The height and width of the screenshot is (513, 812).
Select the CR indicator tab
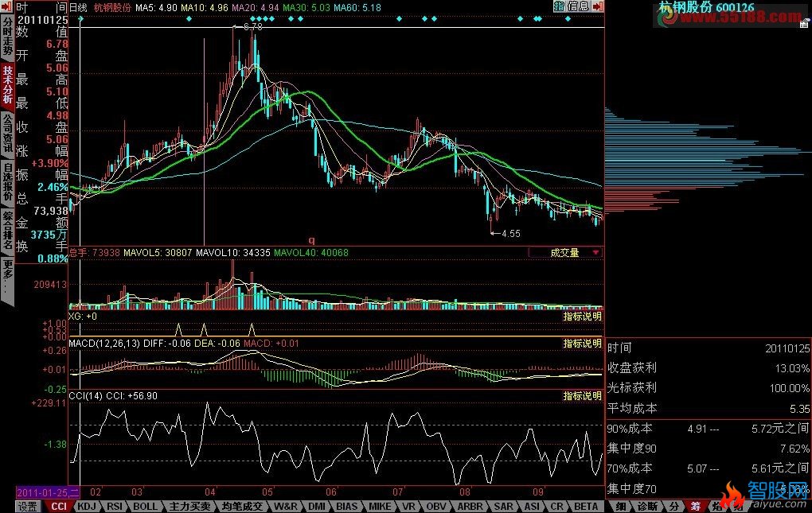[x=556, y=507]
